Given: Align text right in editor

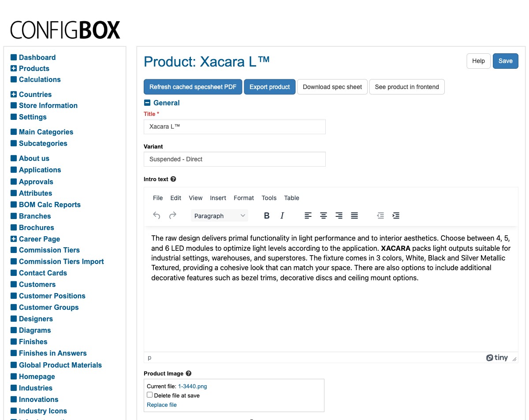Looking at the screenshot, I should [339, 216].
